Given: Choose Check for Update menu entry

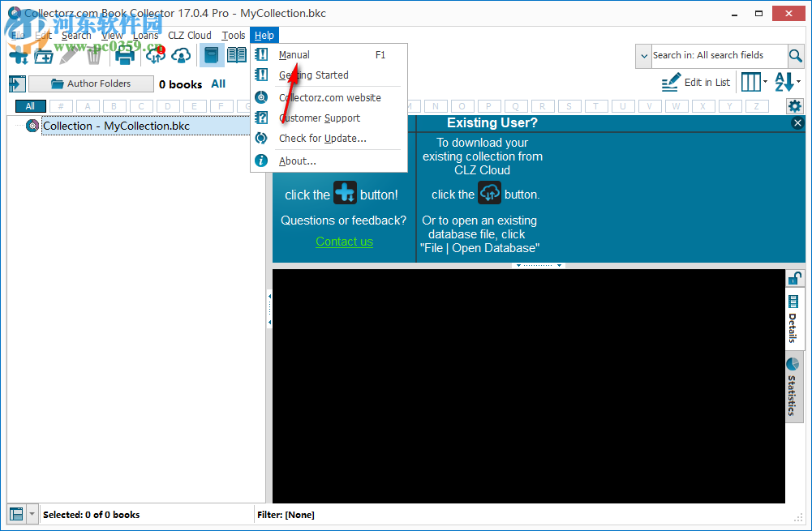Looking at the screenshot, I should [x=329, y=138].
